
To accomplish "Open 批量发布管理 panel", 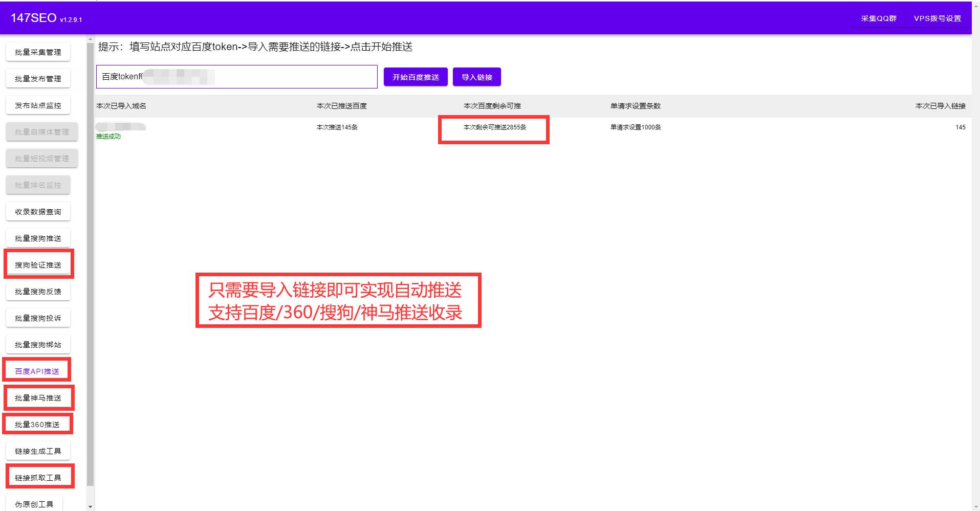I will (x=38, y=78).
